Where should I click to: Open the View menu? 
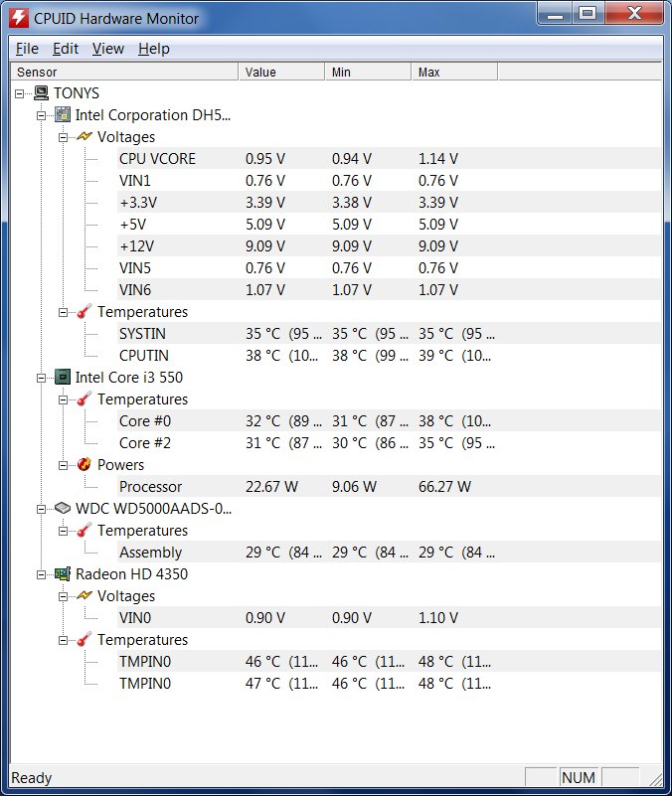click(x=108, y=49)
